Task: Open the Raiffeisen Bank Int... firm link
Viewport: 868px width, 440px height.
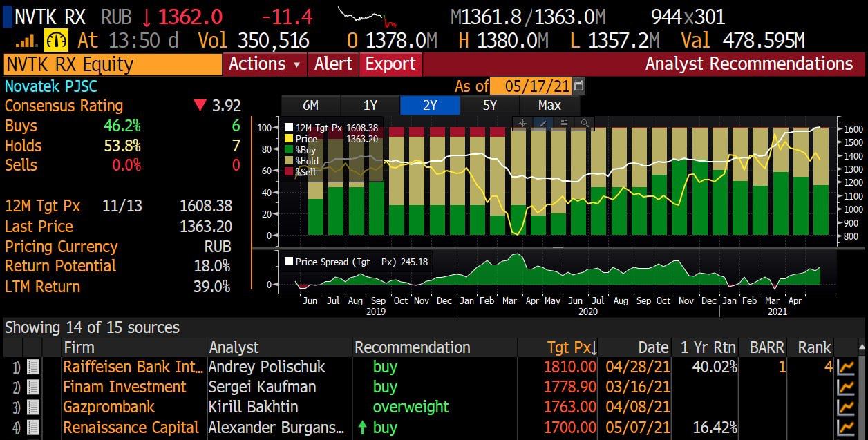Action: point(133,367)
